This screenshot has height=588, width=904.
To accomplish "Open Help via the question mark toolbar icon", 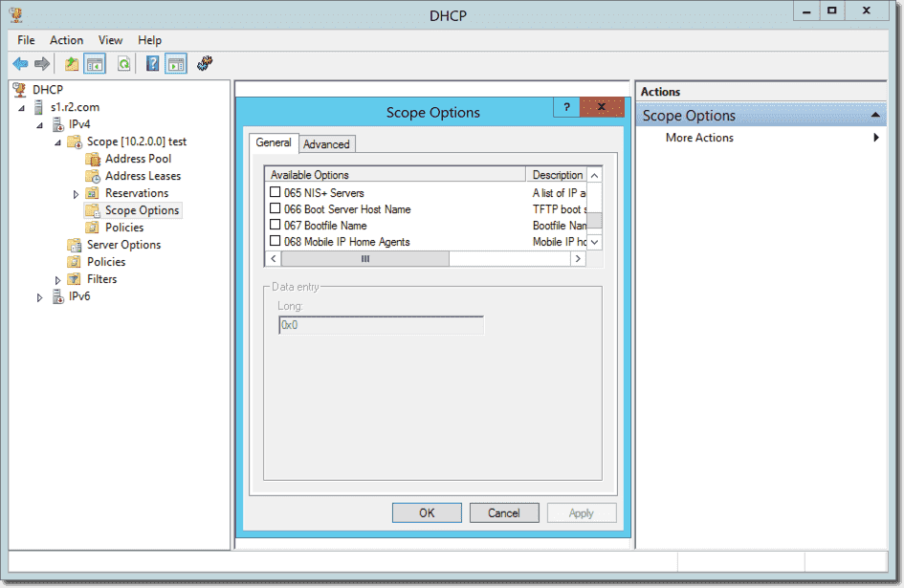I will (x=153, y=63).
